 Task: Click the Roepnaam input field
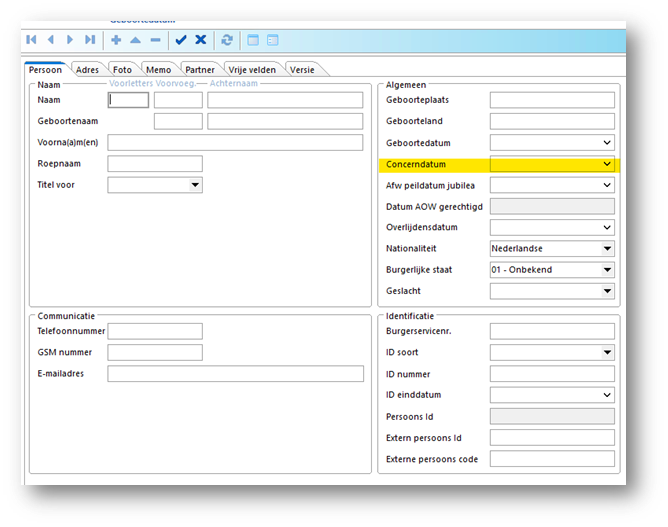[x=155, y=164]
